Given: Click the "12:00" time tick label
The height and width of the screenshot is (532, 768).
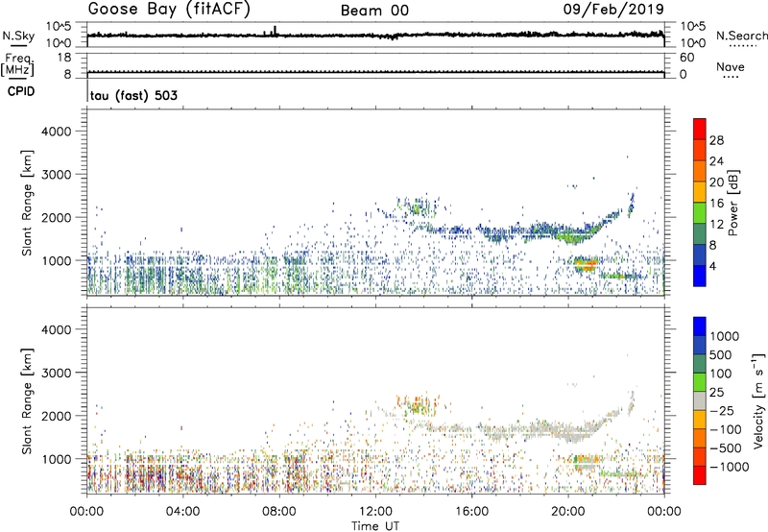Looking at the screenshot, I should click(x=375, y=512).
